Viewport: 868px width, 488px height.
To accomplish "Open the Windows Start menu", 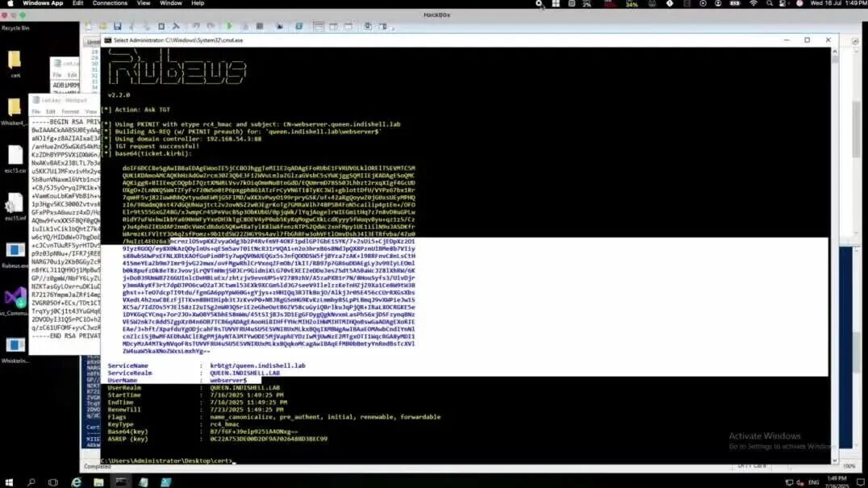I will (x=9, y=482).
